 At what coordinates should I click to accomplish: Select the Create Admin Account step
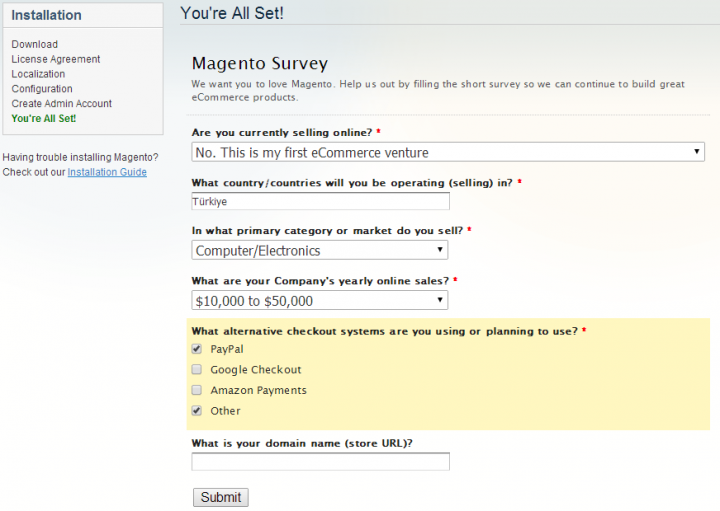(x=62, y=104)
